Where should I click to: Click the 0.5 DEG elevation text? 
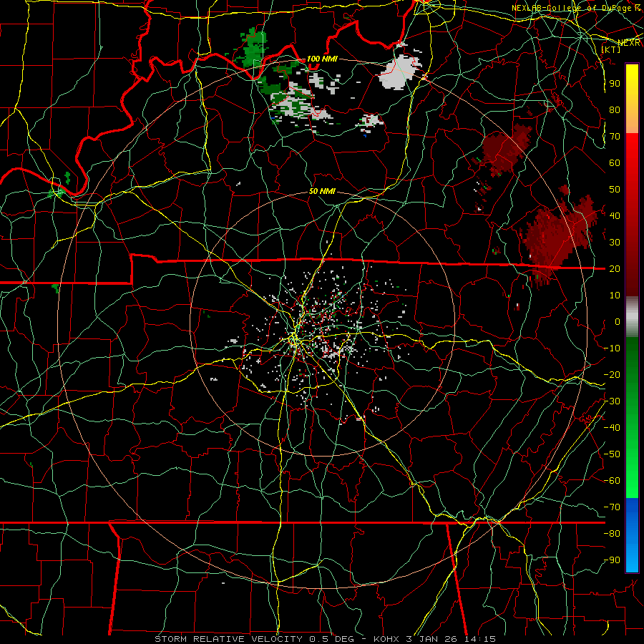(x=334, y=639)
